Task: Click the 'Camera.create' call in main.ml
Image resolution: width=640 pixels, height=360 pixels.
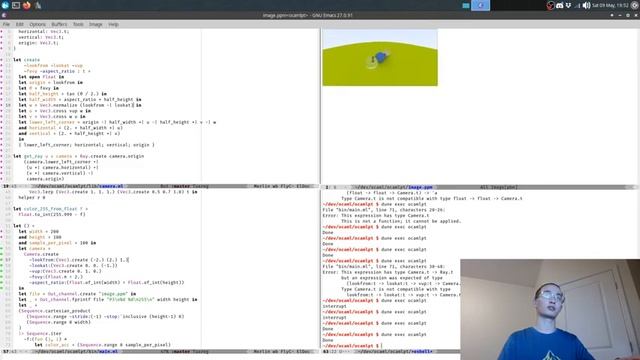Action: (41, 254)
